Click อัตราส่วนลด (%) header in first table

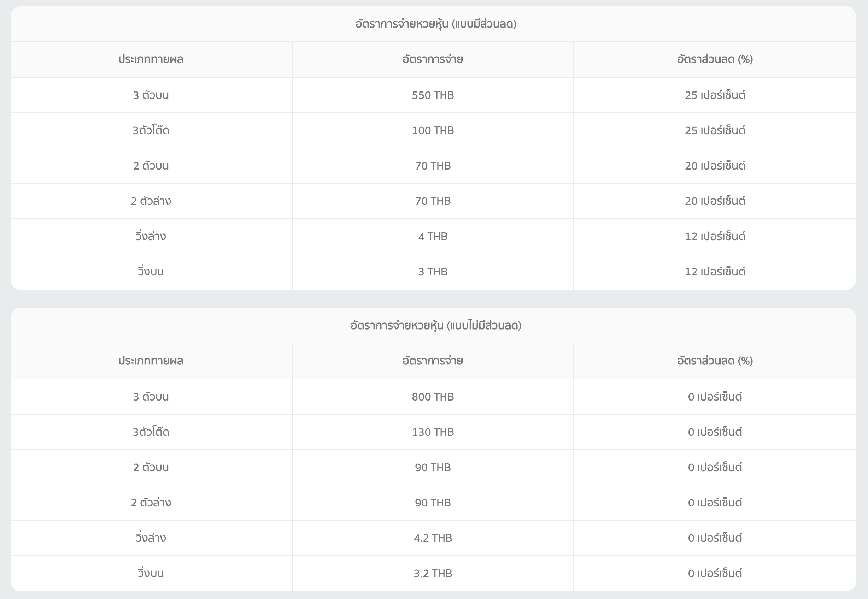(x=715, y=59)
